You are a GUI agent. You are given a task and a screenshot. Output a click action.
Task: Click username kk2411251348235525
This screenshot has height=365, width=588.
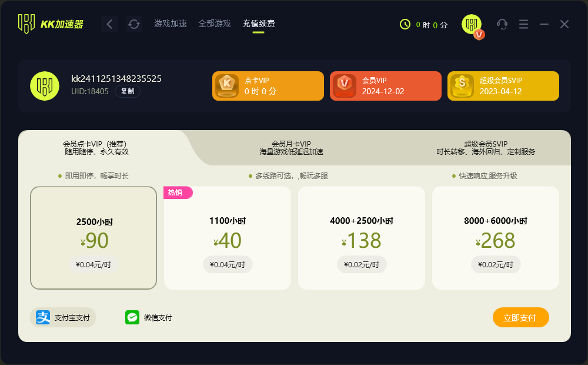tap(116, 78)
